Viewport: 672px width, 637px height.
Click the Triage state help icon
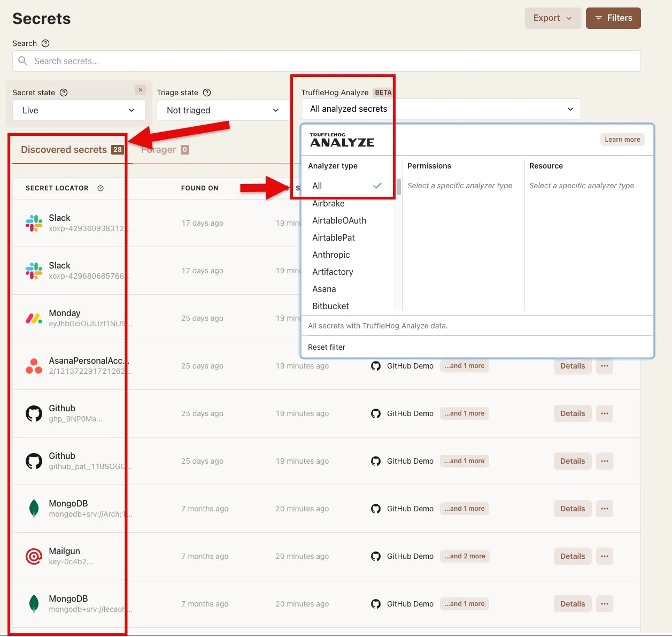[207, 93]
